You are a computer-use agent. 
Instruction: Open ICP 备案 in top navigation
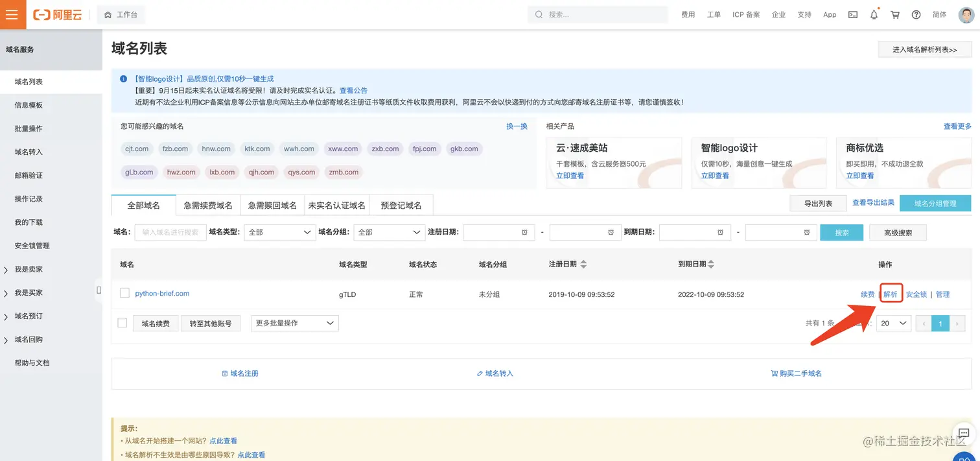coord(746,14)
